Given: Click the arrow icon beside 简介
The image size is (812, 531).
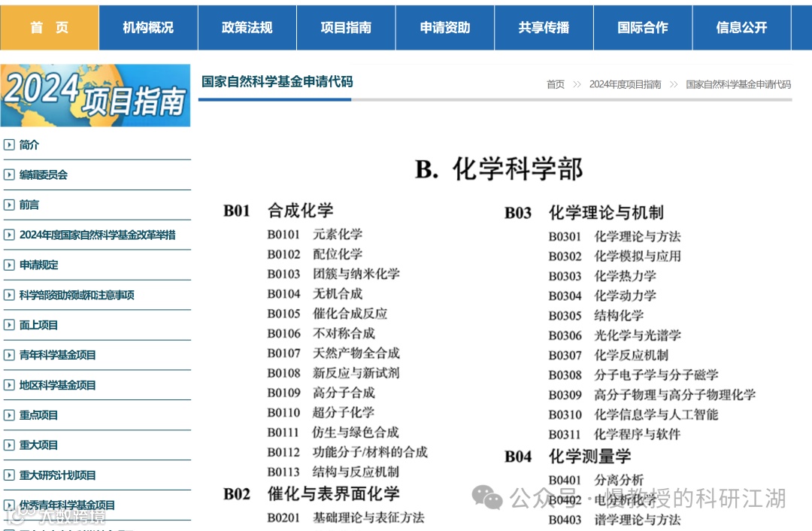Looking at the screenshot, I should [x=9, y=144].
